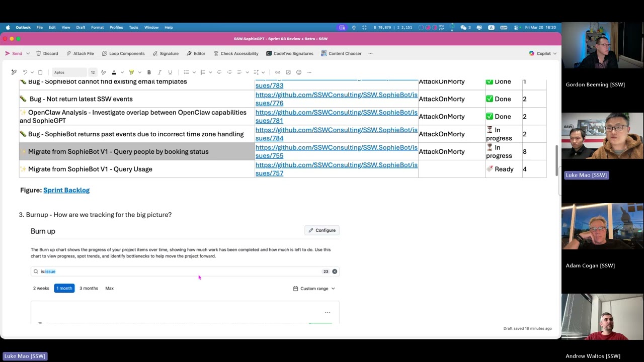Viewport: 644px width, 362px height.
Task: Expand the highlight color picker arrow
Action: (139, 72)
